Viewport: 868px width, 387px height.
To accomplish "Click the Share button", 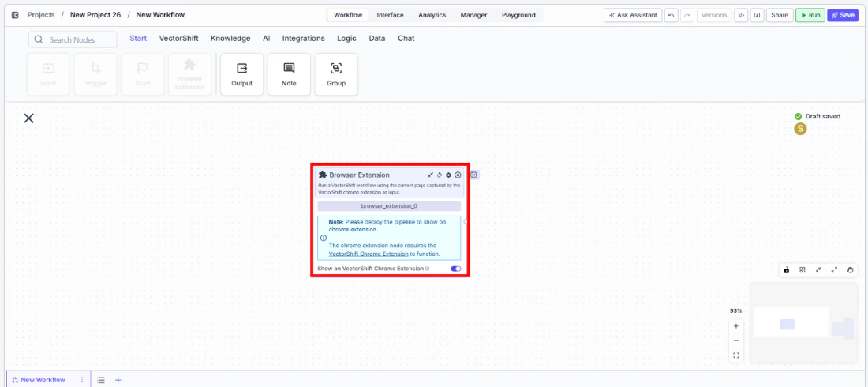I will 780,15.
